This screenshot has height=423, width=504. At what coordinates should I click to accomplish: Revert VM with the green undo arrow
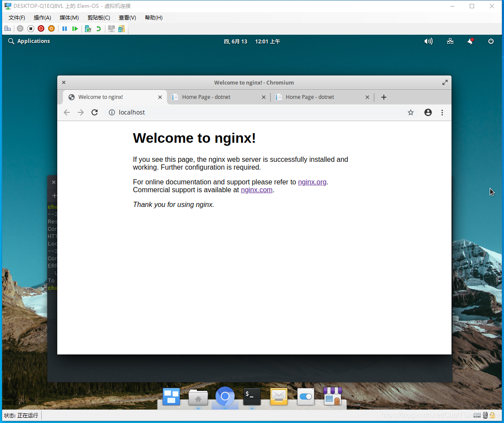[x=98, y=29]
